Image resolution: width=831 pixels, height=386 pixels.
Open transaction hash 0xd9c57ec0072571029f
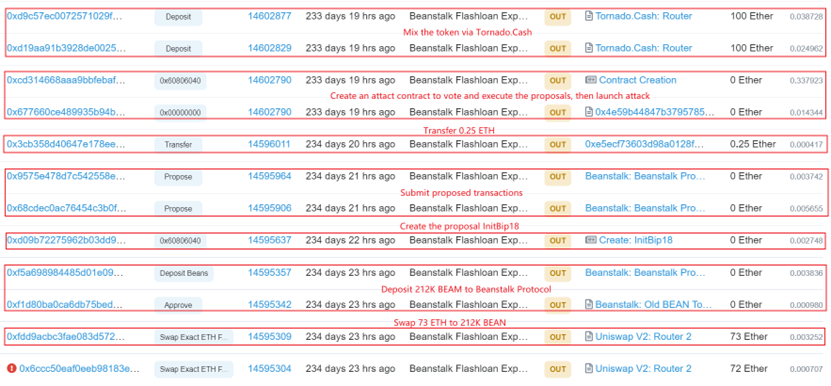pos(65,16)
